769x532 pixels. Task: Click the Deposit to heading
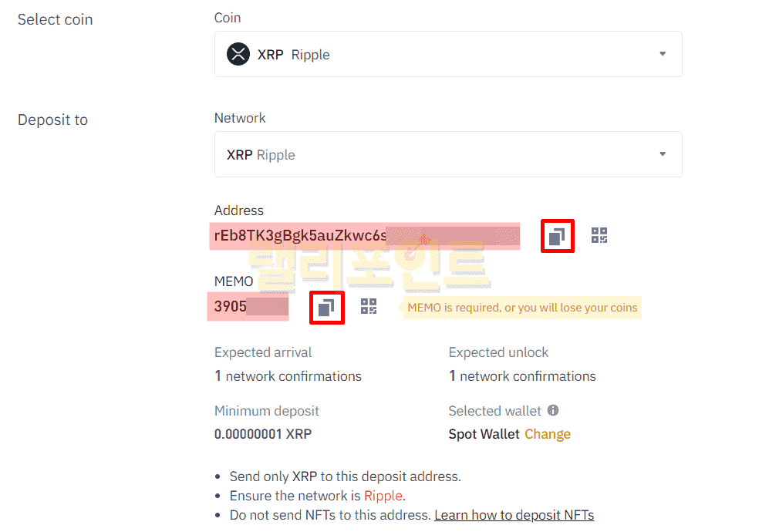53,120
